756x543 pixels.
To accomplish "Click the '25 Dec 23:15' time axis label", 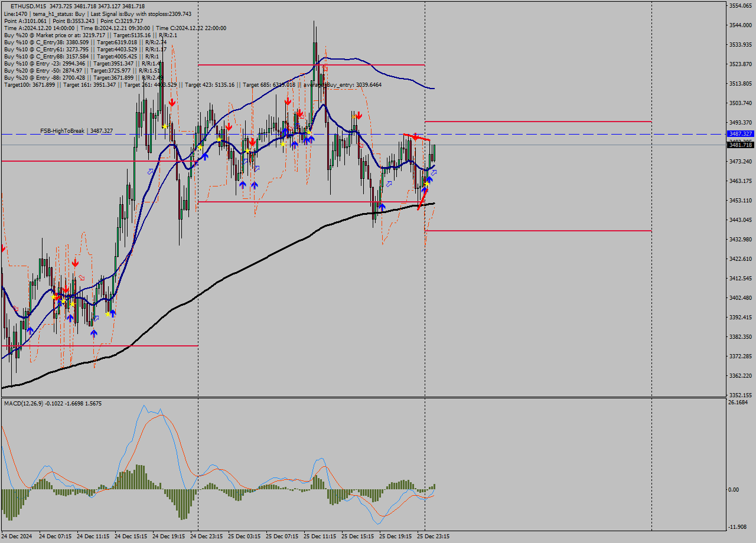I will click(x=434, y=537).
